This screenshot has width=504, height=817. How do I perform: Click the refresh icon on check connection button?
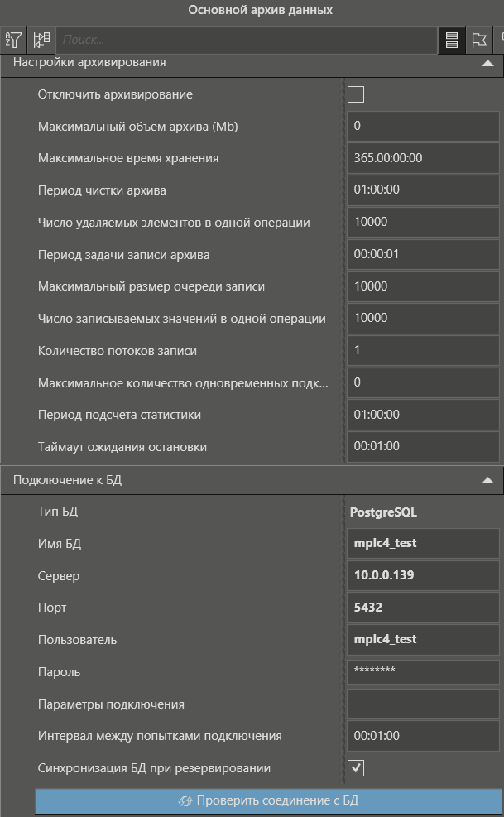(185, 801)
